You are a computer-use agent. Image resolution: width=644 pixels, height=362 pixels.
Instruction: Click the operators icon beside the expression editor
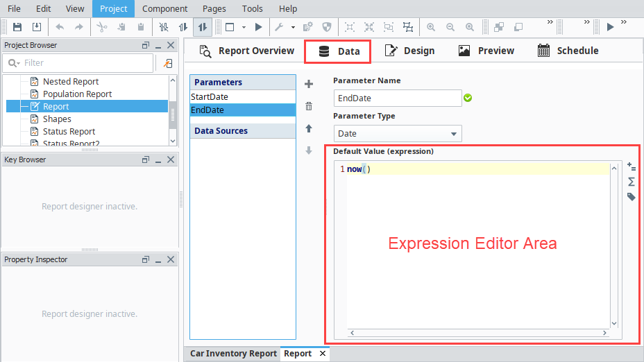coord(631,166)
